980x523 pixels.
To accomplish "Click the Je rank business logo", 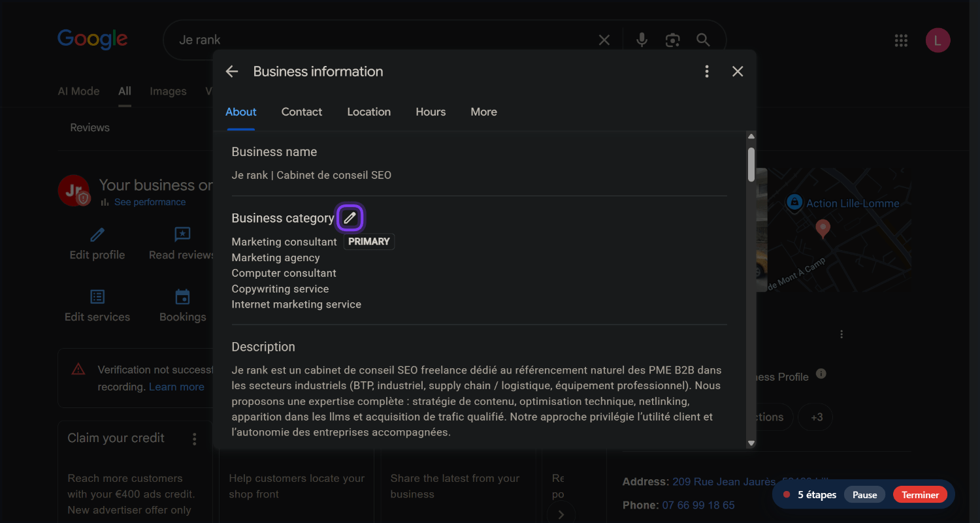I will click(73, 190).
